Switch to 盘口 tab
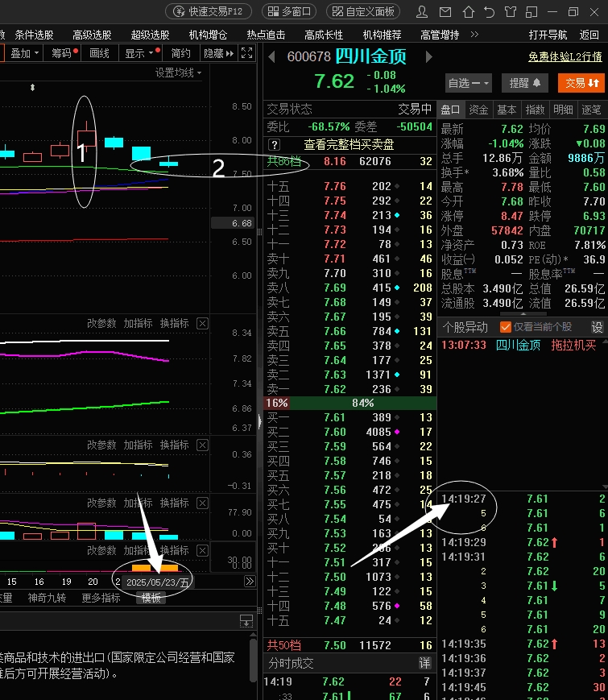 450,110
